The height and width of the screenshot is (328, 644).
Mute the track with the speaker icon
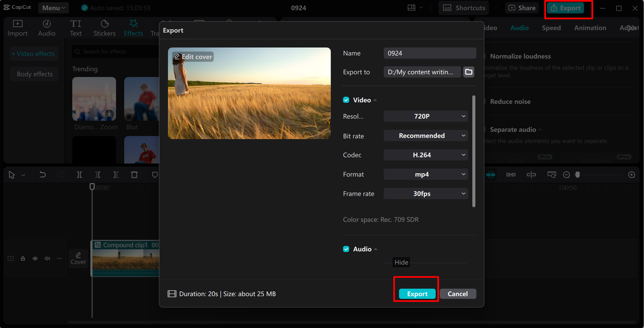click(x=47, y=259)
